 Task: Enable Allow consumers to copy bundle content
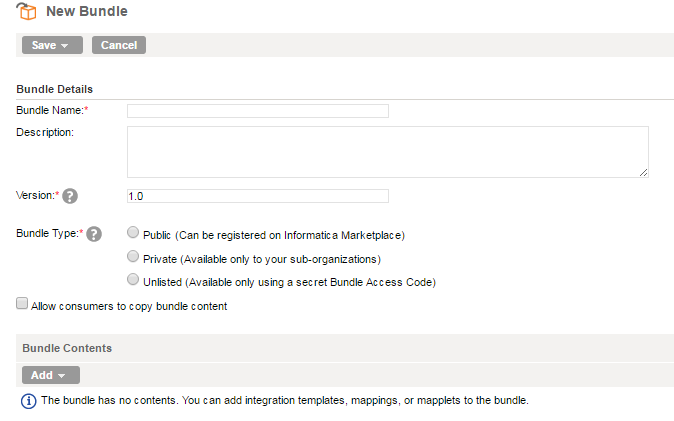(22, 303)
